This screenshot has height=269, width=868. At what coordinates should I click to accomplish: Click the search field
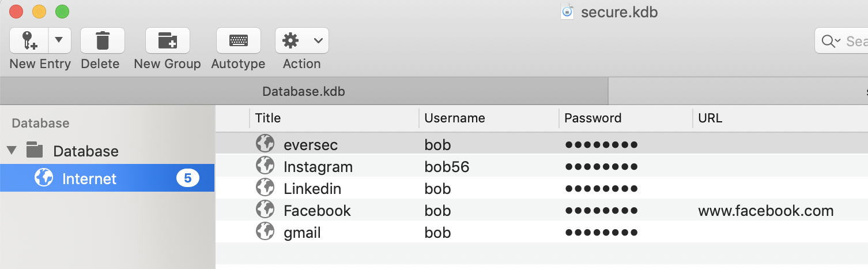point(841,41)
